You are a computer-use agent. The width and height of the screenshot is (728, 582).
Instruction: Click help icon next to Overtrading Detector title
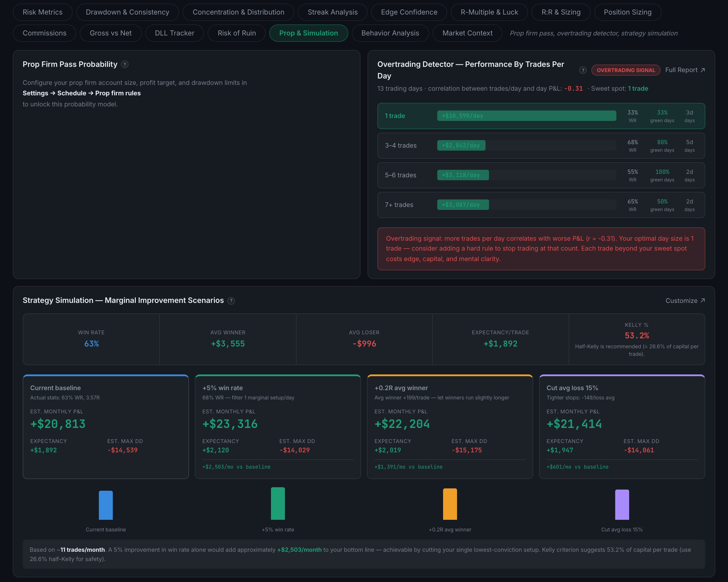[583, 70]
